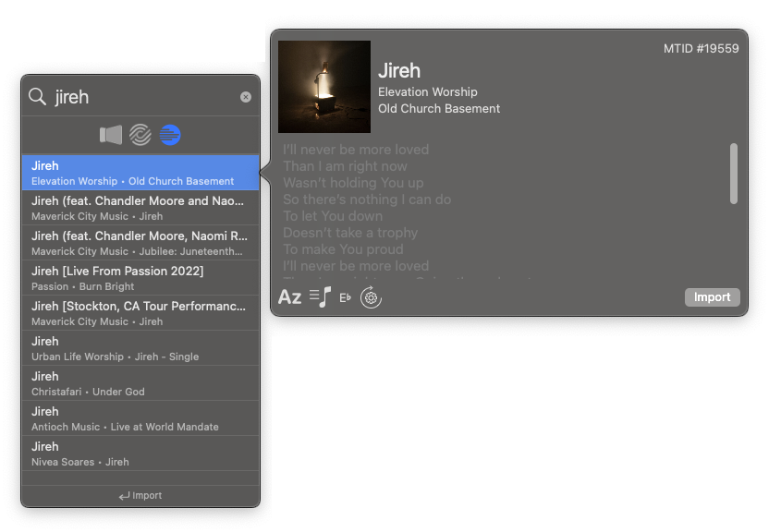
Task: Click the magnifying glass search icon
Action: (37, 97)
